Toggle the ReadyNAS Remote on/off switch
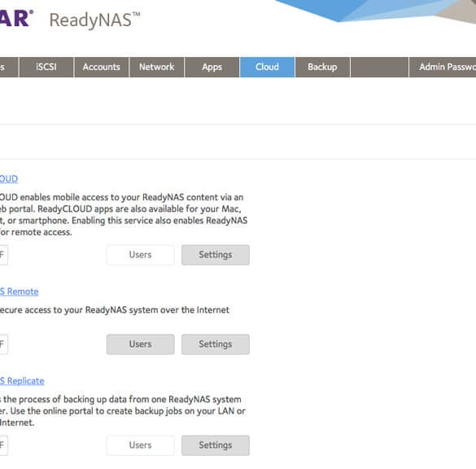 click(3, 344)
